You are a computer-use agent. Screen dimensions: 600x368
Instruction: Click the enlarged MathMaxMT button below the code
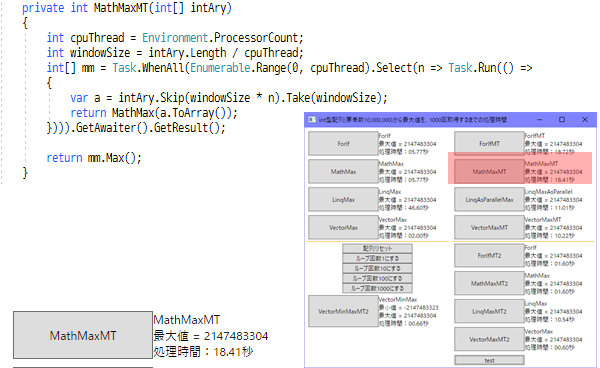[83, 335]
